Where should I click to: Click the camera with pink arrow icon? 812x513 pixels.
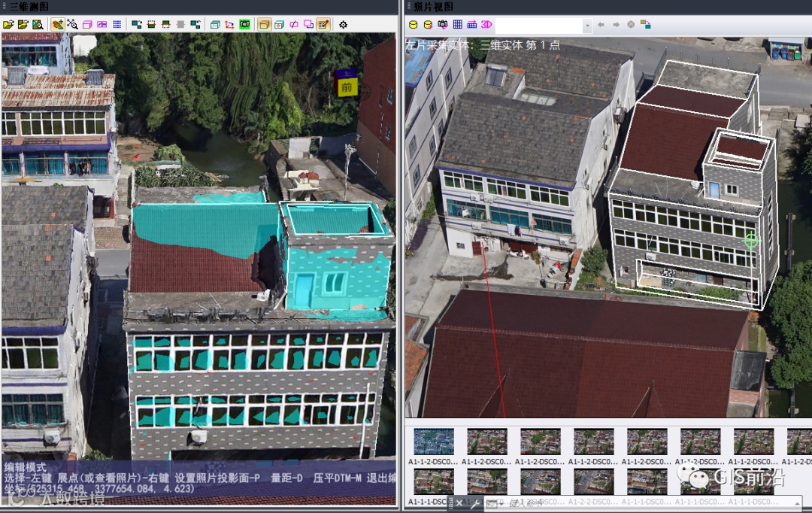point(442,24)
